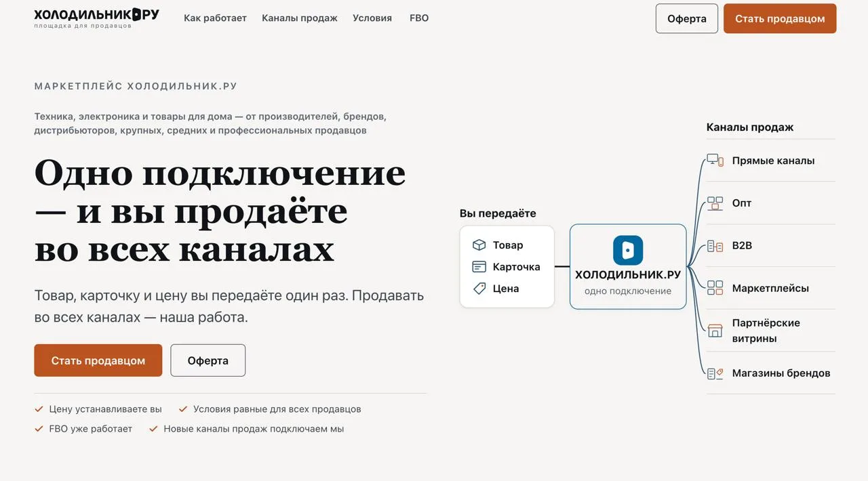Click the Цена label in the card
Image resolution: width=868 pixels, height=481 pixels.
(506, 289)
